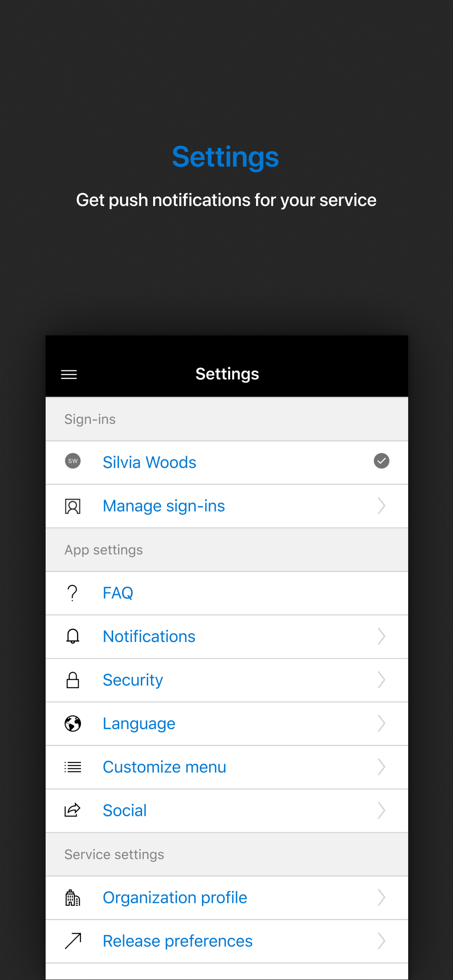Tap the Social share icon

[x=72, y=810]
